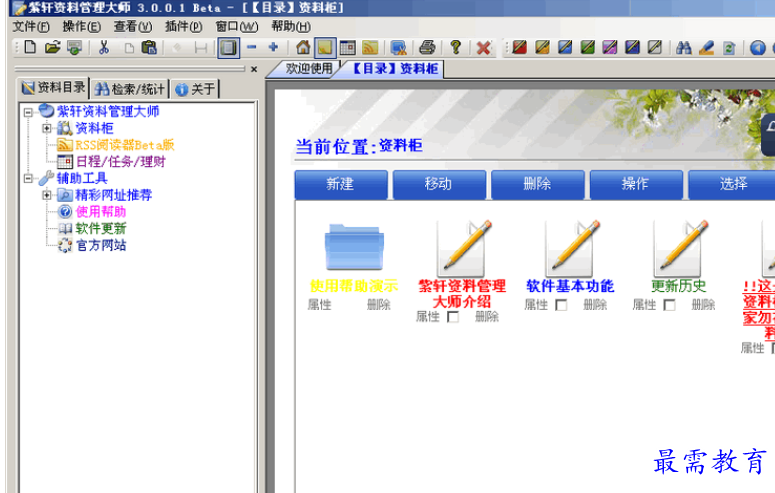This screenshot has width=775, height=493.
Task: Click the cut scissors toolbar icon
Action: point(104,47)
